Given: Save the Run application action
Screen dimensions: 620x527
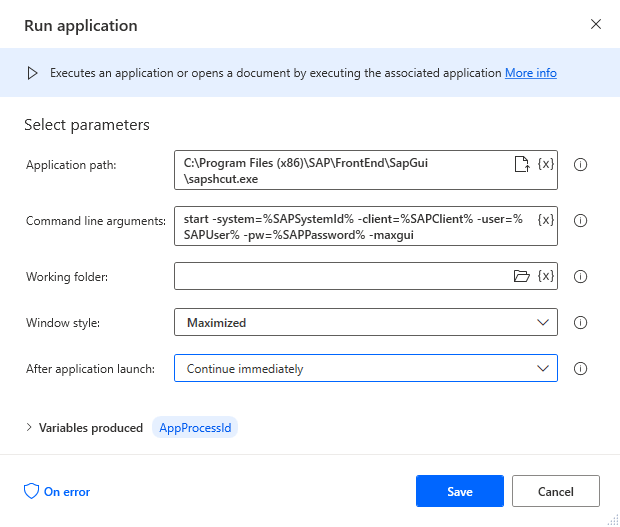Looking at the screenshot, I should click(x=460, y=491).
